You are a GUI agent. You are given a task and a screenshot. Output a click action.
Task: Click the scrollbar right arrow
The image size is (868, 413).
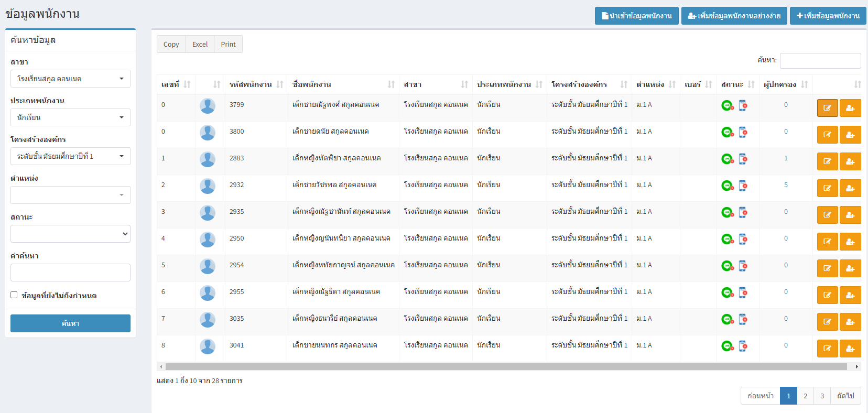(857, 366)
